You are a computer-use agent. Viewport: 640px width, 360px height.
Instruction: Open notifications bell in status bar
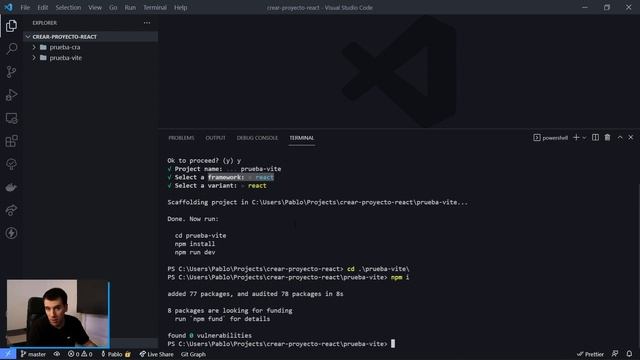coord(629,354)
